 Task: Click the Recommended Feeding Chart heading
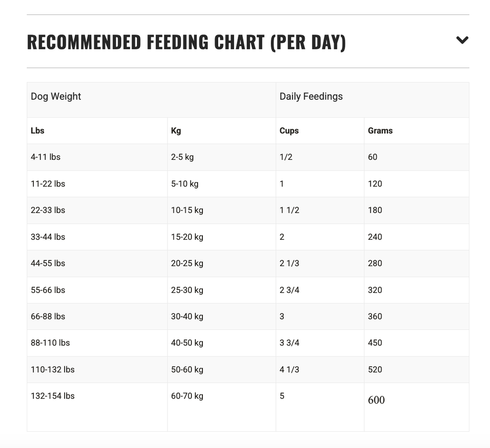pos(186,42)
